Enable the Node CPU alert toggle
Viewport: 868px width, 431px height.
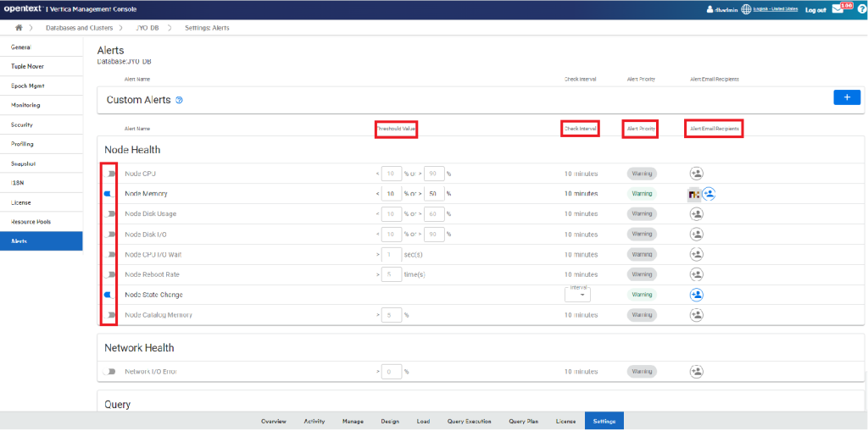coord(109,174)
